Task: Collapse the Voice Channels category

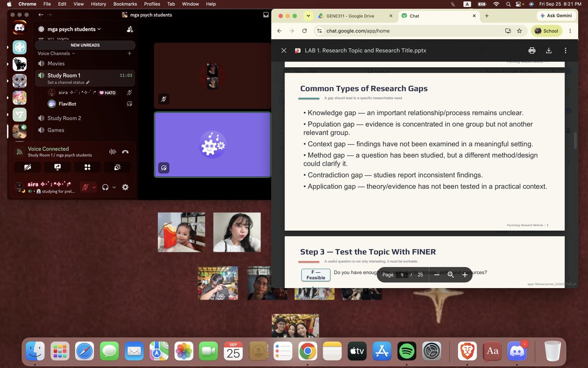Action: click(56, 53)
